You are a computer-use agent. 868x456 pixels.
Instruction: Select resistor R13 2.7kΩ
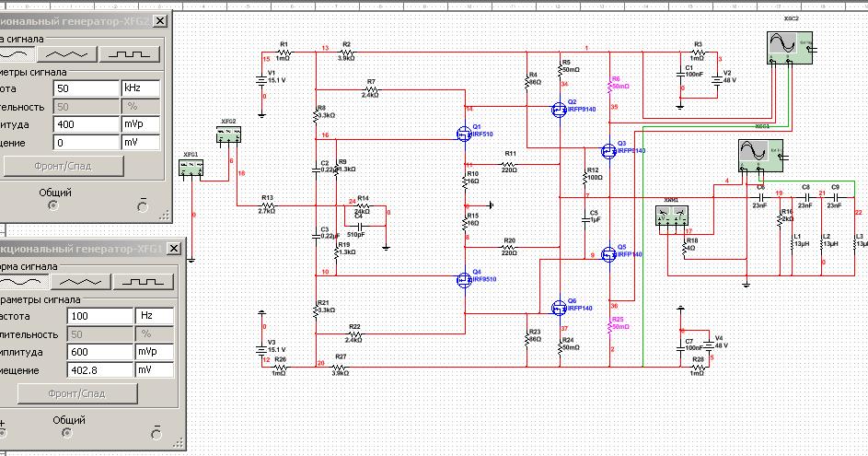pos(267,205)
